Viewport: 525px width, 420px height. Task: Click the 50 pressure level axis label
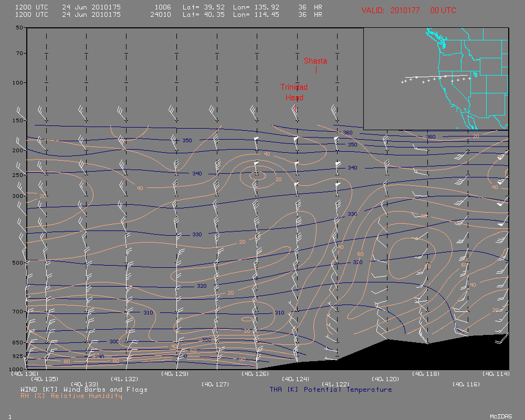point(19,28)
